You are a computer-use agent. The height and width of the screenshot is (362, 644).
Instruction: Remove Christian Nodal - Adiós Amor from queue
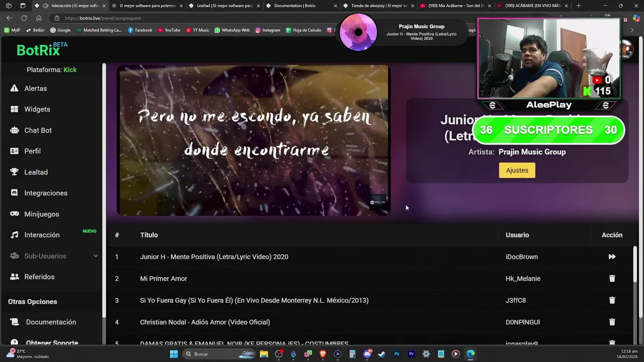click(x=612, y=322)
